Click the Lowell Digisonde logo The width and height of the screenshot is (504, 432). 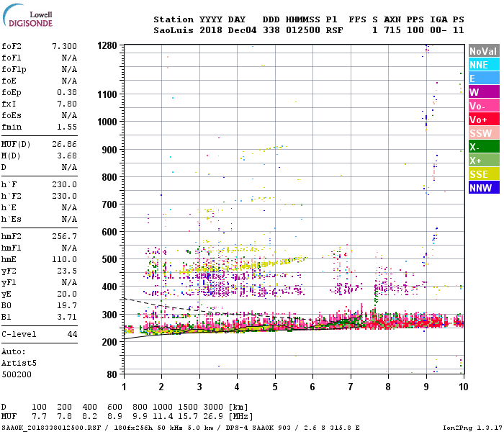[27, 16]
